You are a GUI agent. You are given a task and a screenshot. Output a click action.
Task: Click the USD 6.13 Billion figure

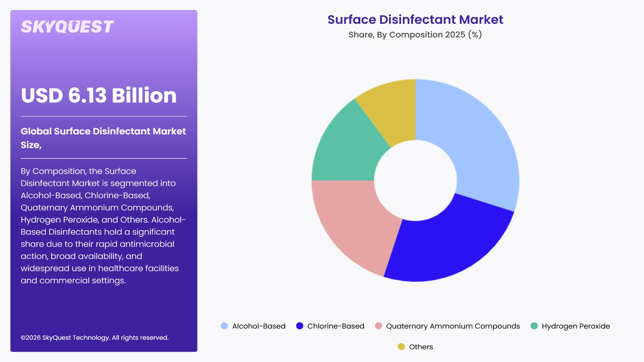coord(99,95)
